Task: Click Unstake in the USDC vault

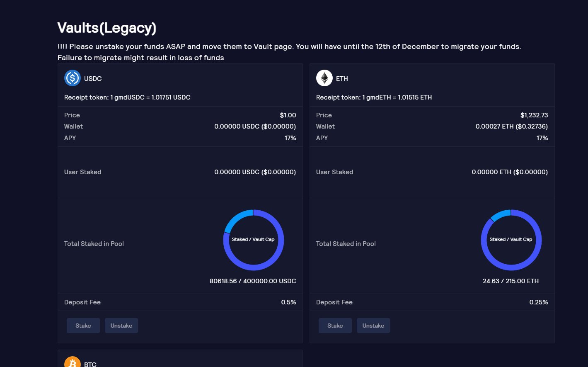Action: [121, 326]
